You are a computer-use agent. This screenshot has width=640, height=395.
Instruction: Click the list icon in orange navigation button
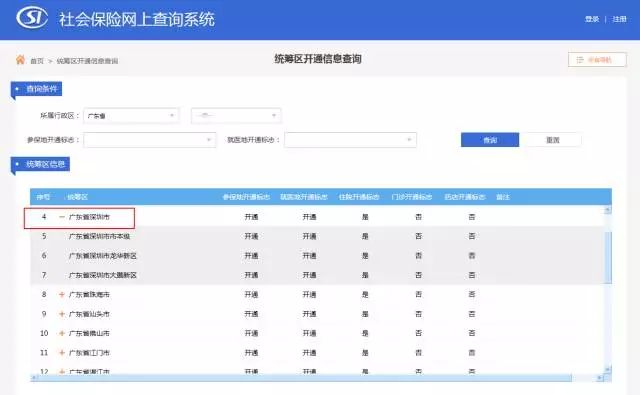pos(580,60)
